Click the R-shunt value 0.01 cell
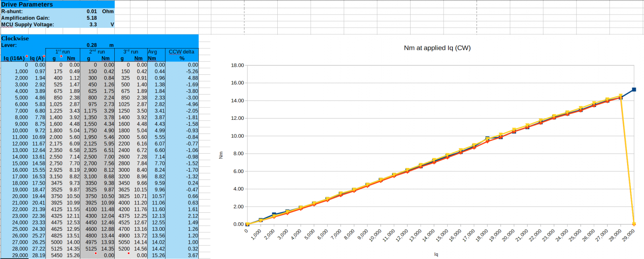The width and height of the screenshot is (644, 259). coord(92,11)
